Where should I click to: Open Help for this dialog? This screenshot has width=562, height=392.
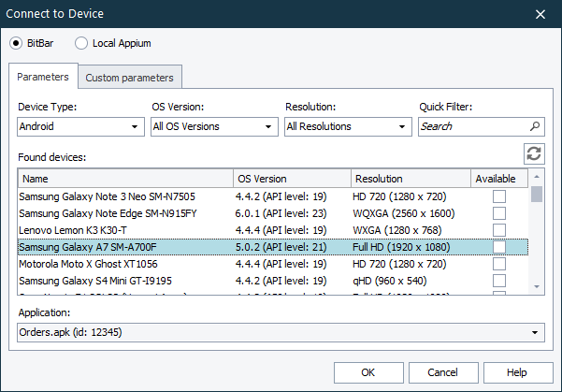point(517,372)
